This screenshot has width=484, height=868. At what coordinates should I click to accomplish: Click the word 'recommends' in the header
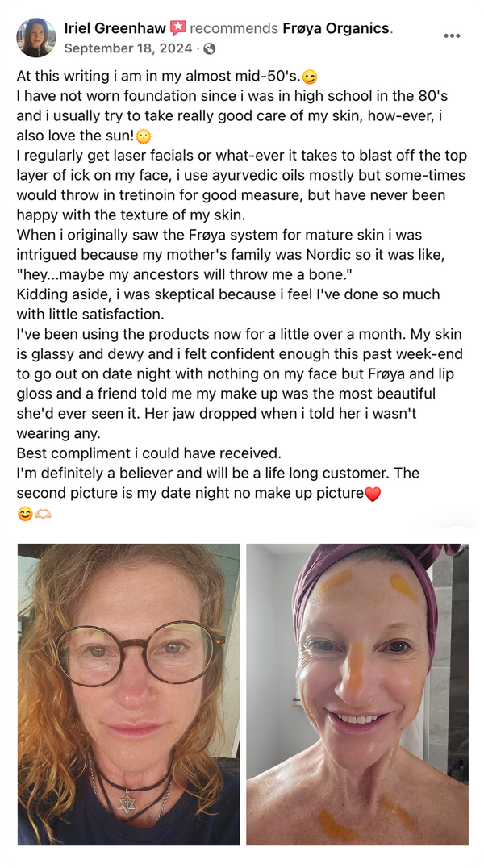tap(234, 28)
